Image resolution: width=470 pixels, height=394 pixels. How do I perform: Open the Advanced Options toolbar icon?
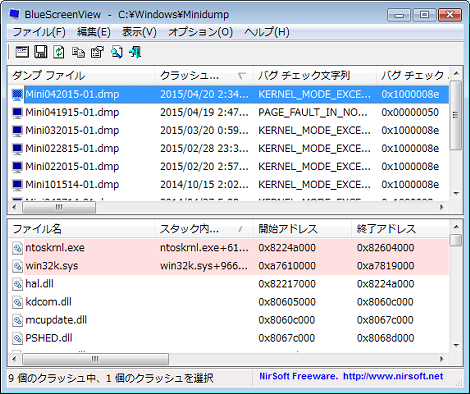tap(22, 52)
